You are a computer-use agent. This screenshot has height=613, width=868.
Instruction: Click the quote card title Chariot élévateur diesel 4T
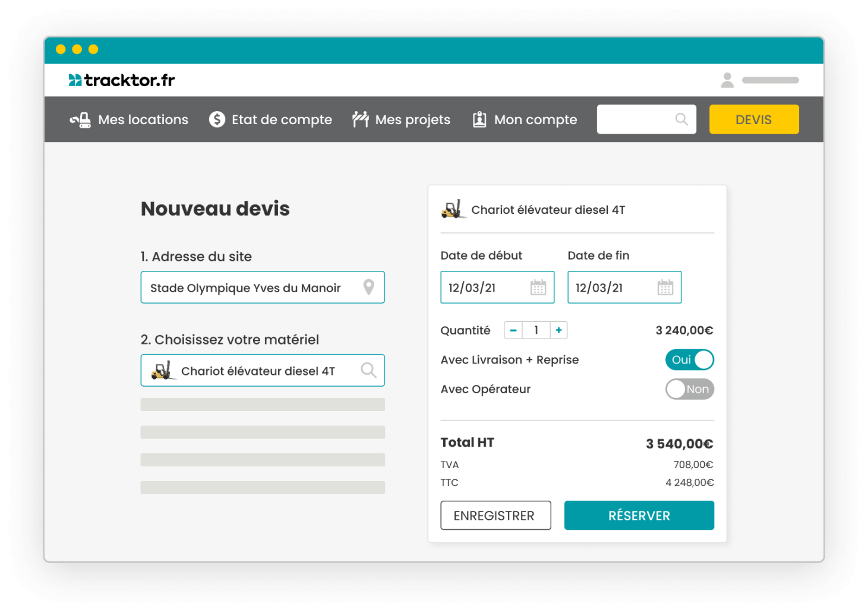coord(548,210)
